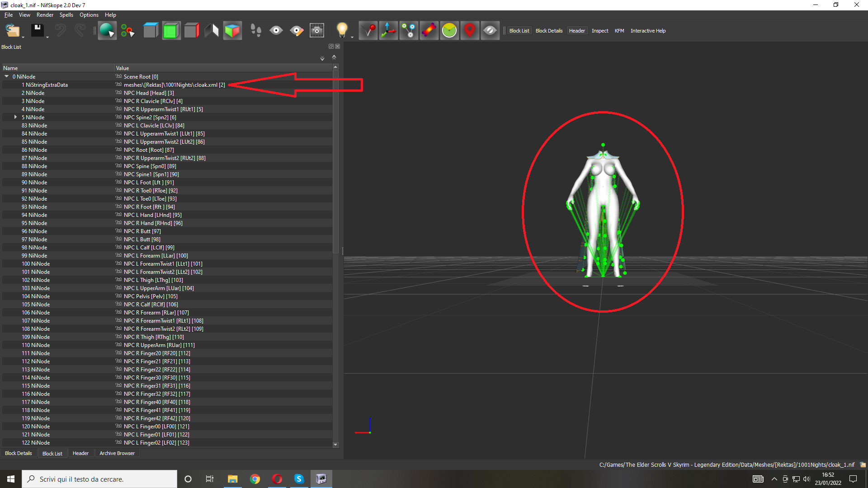
Task: Open the View menu
Action: click(x=24, y=15)
